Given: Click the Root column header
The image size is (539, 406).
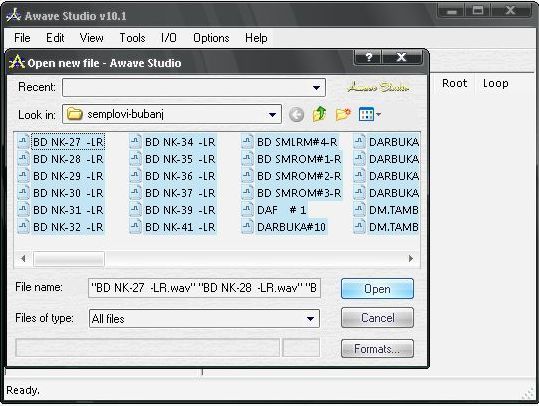Looking at the screenshot, I should (x=454, y=83).
